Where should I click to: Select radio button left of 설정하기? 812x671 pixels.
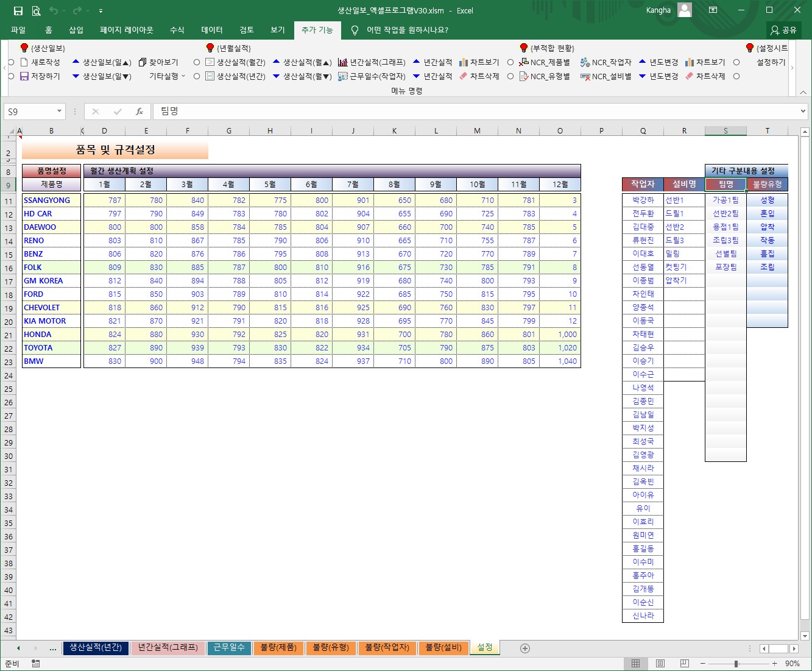click(736, 62)
